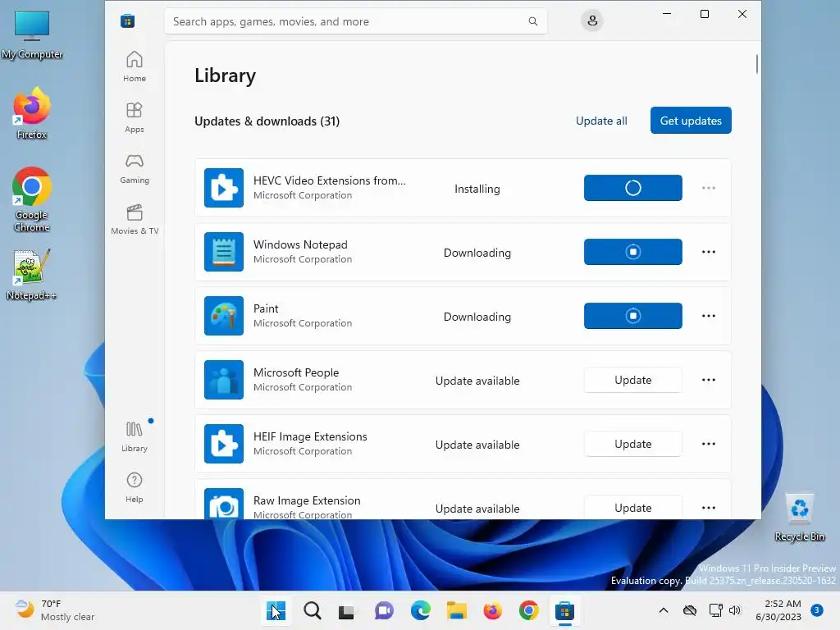
Task: Open the Home section in Store sidebar
Action: click(134, 66)
